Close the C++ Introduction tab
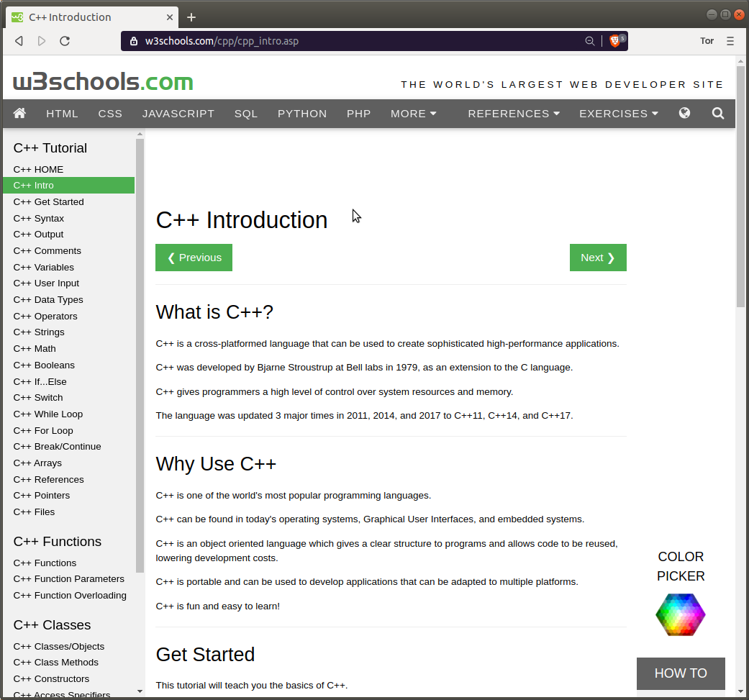The image size is (749, 700). pos(170,17)
